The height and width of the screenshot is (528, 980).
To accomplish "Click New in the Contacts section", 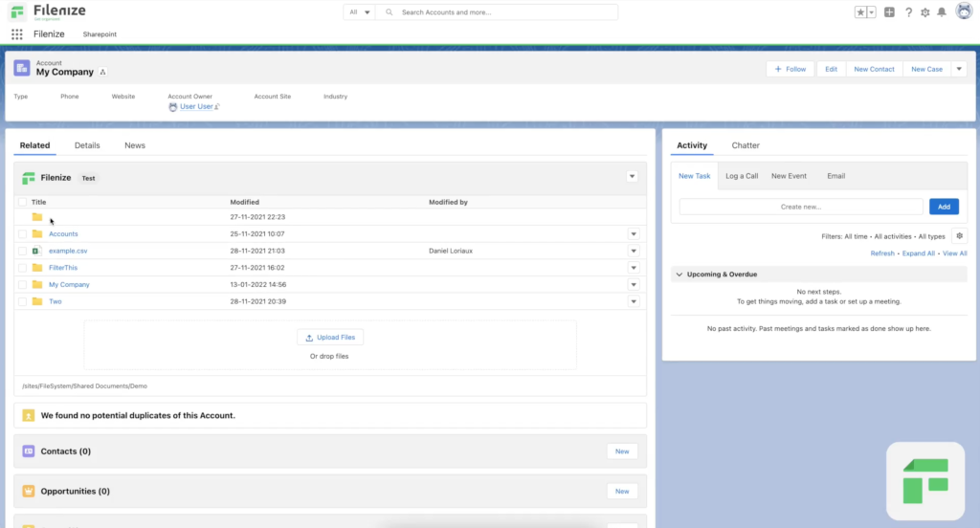I will 622,451.
